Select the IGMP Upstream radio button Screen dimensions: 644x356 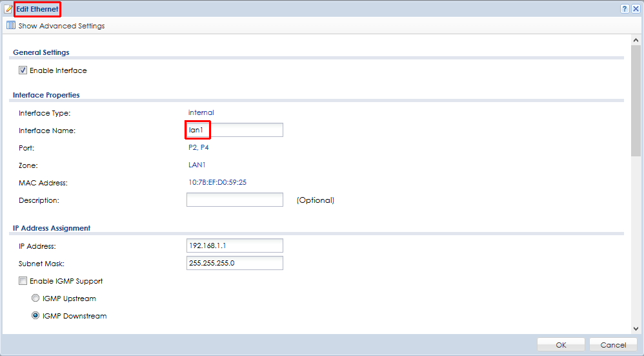[35, 298]
